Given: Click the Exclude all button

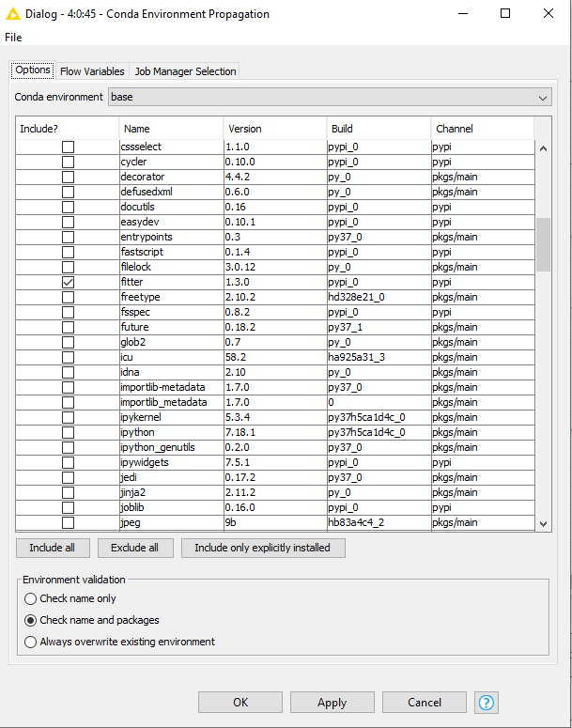Looking at the screenshot, I should (x=134, y=548).
